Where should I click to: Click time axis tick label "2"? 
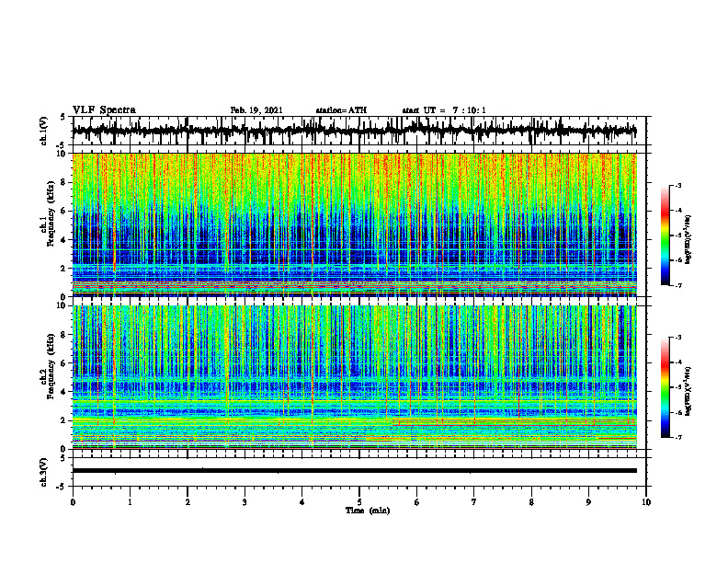(x=188, y=502)
